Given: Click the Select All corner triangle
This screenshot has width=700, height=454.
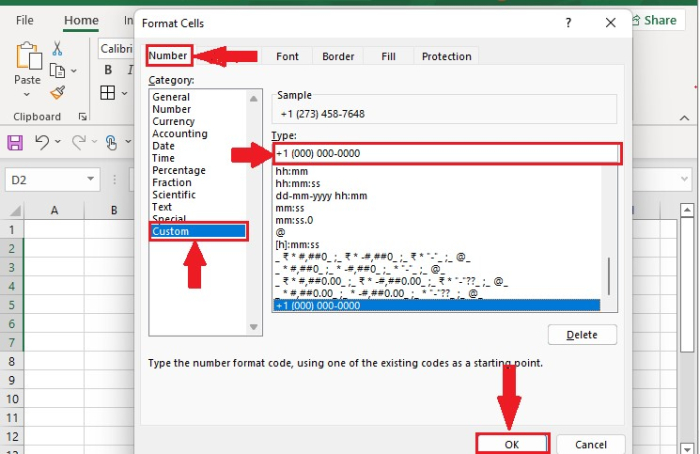Looking at the screenshot, I should [x=15, y=210].
